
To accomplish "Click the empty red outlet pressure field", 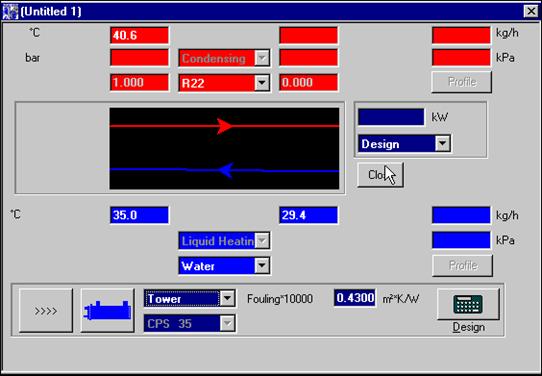I will pyautogui.click(x=308, y=58).
